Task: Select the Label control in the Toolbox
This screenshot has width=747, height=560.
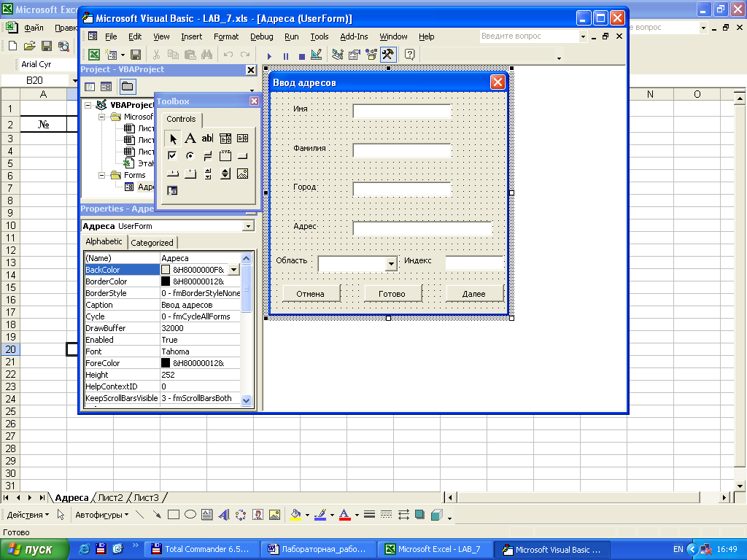Action: [x=190, y=139]
